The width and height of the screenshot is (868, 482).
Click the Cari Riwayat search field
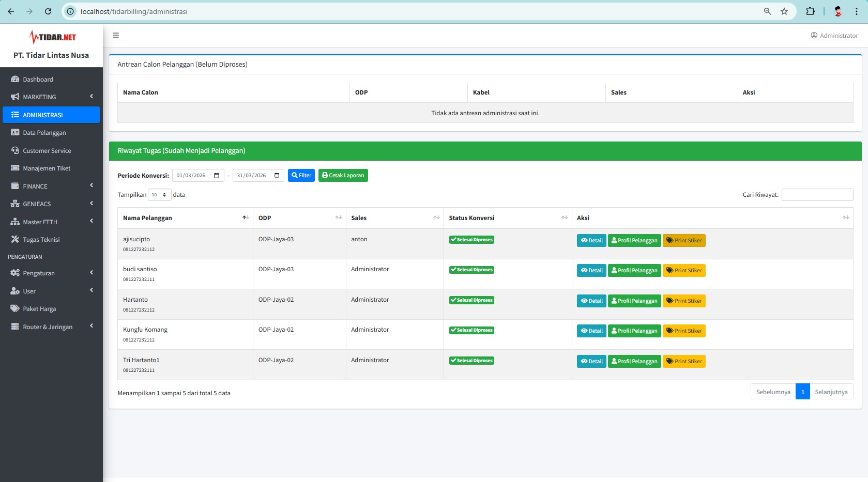[817, 195]
